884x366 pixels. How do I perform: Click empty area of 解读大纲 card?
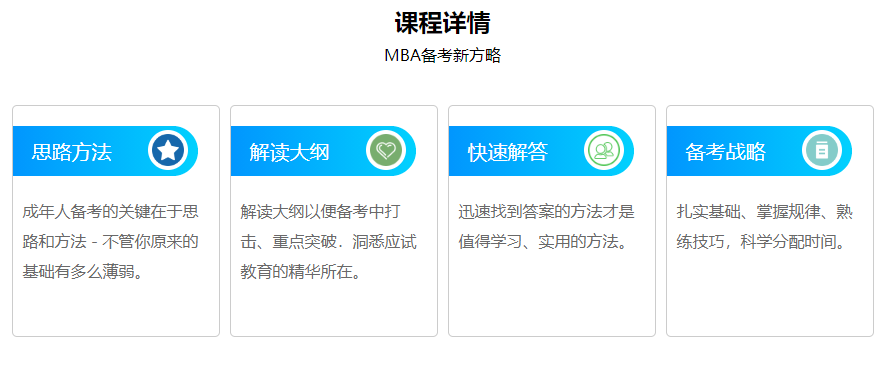point(334,310)
